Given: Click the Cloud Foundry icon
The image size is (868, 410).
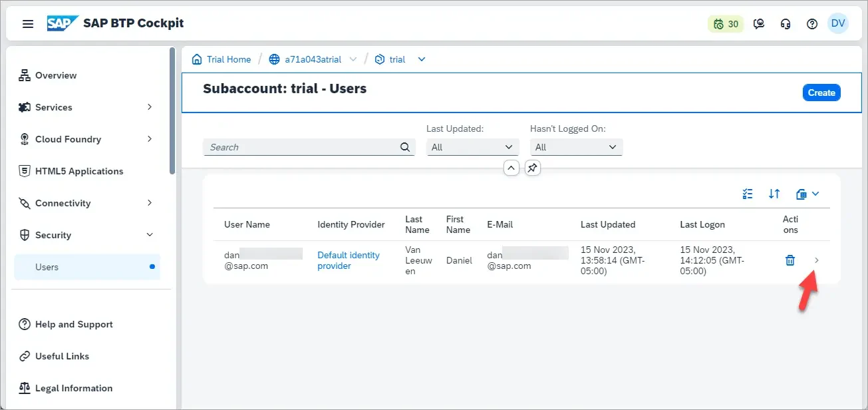Looking at the screenshot, I should [x=25, y=139].
